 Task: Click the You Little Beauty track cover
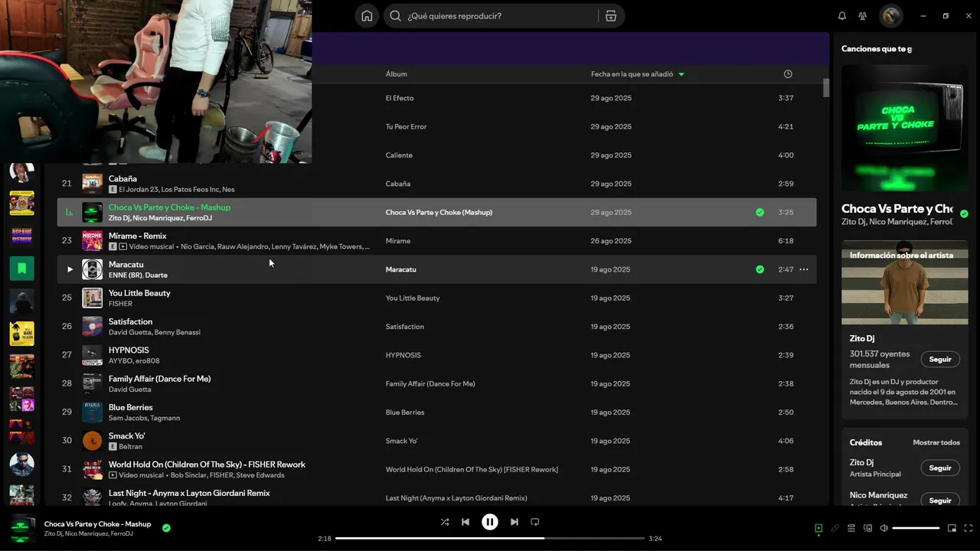[x=92, y=298]
